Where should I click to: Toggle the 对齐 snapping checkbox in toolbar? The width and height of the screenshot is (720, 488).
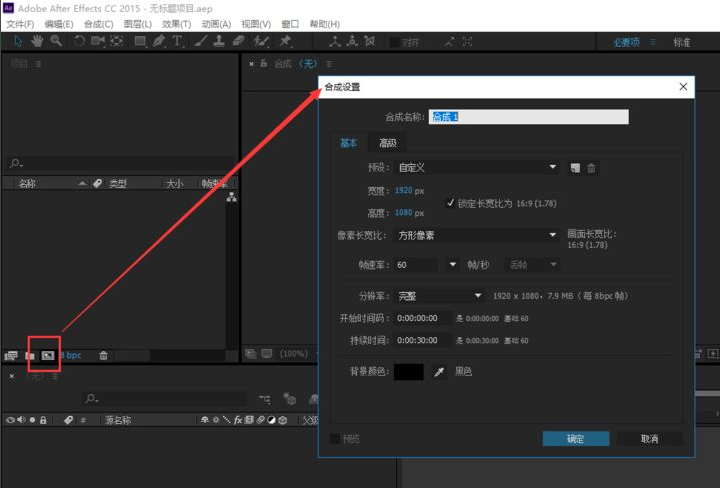394,42
